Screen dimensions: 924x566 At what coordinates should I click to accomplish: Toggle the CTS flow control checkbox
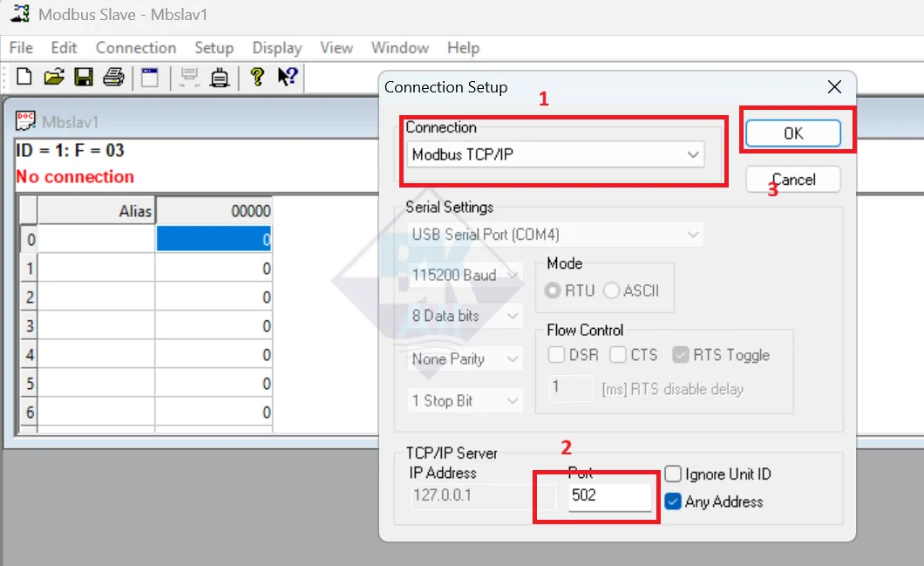[617, 355]
